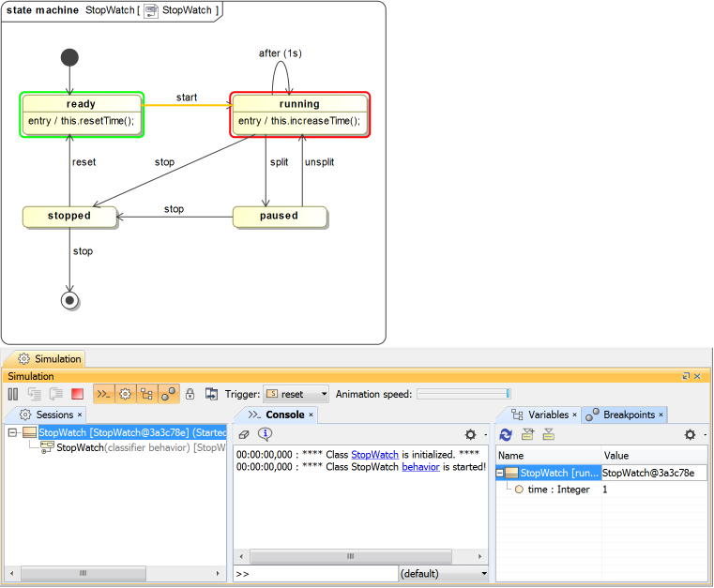
Task: Collapse the StopWatch session tree node
Action: tap(12, 433)
